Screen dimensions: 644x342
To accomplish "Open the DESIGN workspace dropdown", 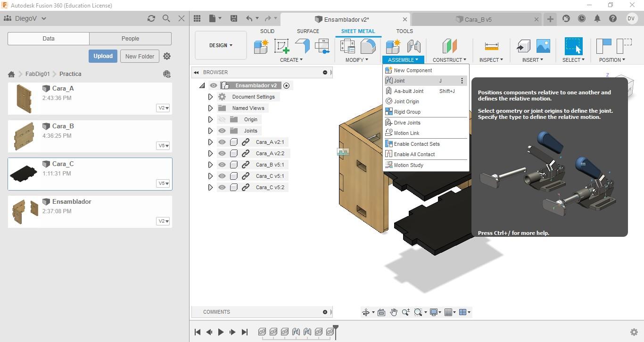I will (x=221, y=45).
